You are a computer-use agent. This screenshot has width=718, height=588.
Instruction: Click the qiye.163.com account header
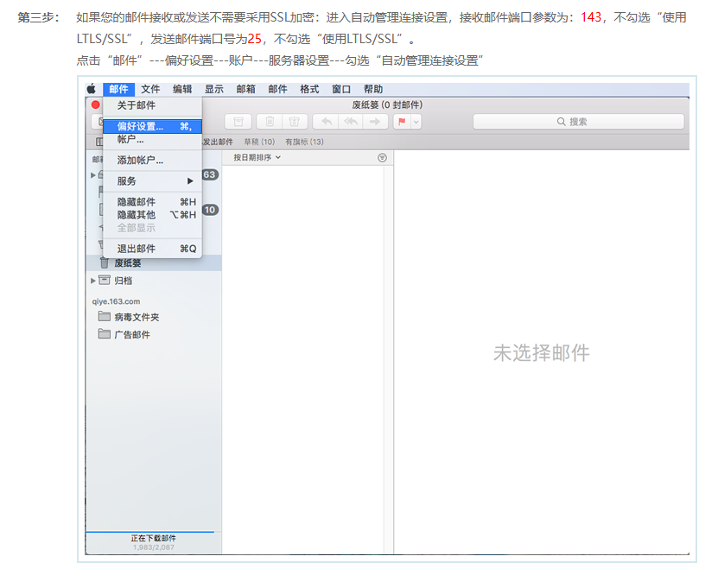116,301
